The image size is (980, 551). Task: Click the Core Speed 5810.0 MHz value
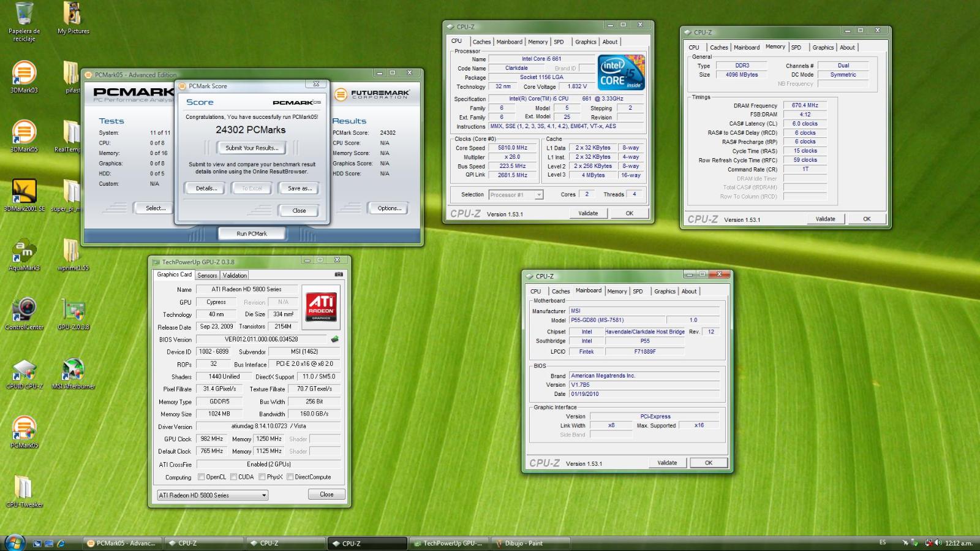513,148
